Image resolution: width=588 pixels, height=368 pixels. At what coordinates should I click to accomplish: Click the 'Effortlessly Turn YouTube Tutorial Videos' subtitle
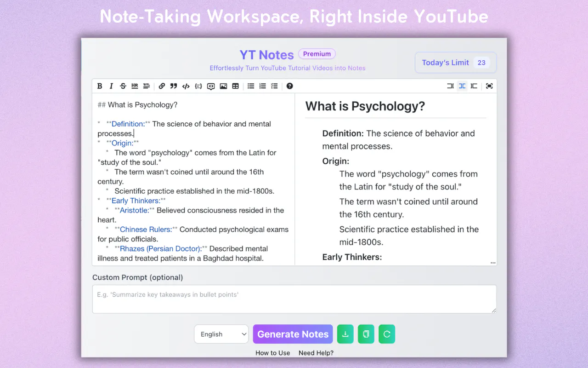point(288,68)
